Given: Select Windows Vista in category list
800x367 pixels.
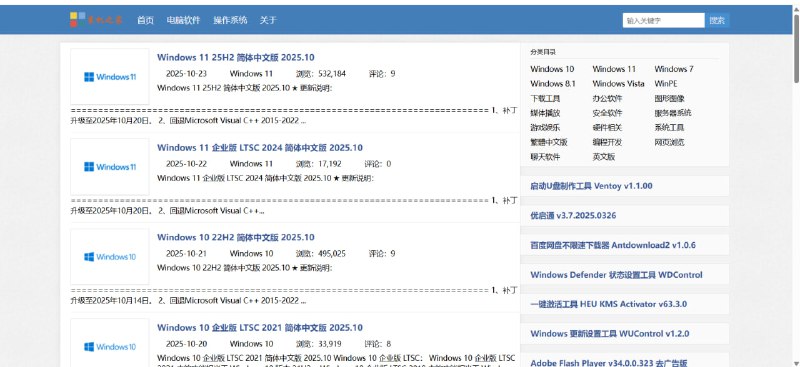Looking at the screenshot, I should (618, 84).
